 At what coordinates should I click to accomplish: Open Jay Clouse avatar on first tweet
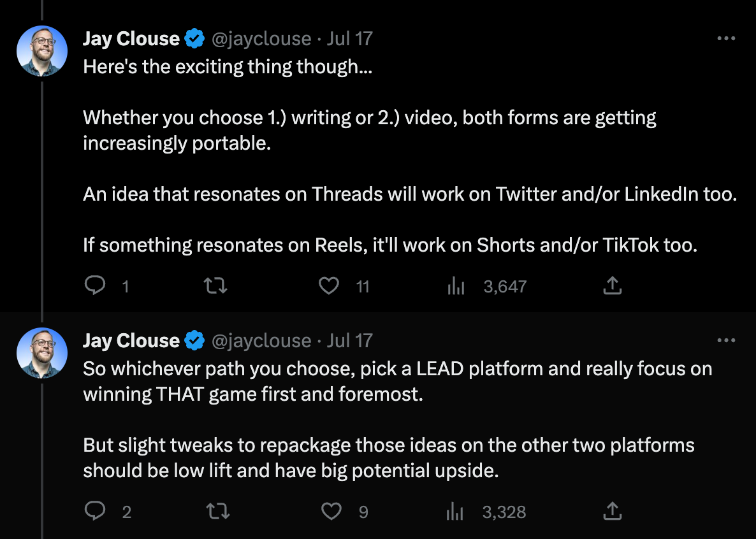(42, 51)
